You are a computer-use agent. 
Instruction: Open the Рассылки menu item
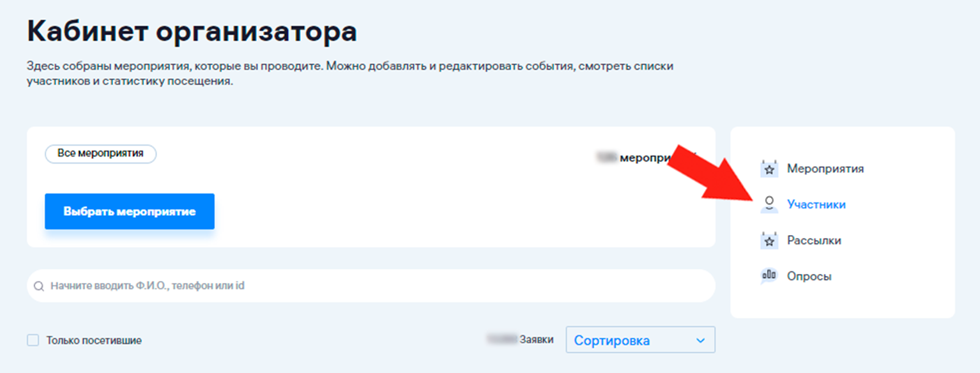point(814,241)
